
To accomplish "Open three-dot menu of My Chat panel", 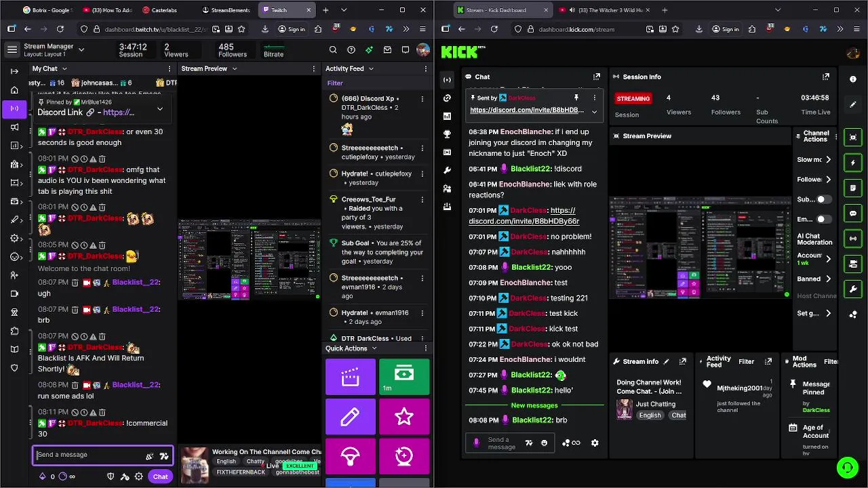I will pos(170,68).
